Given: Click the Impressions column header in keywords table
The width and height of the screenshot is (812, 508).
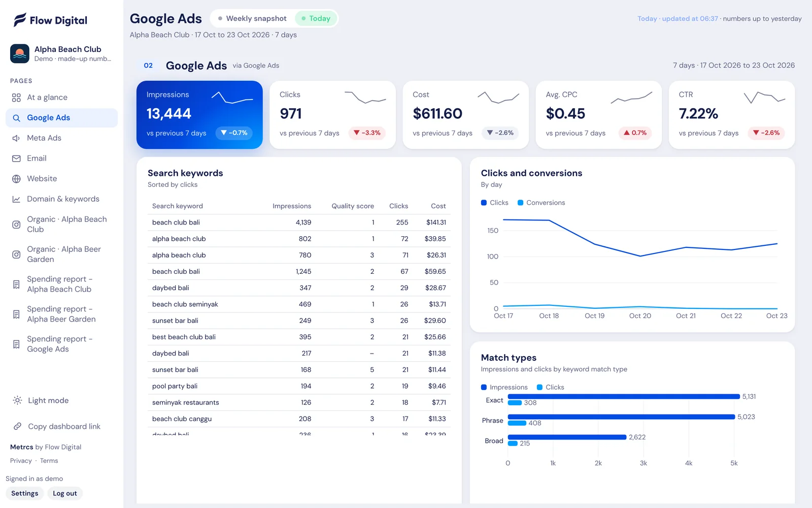Looking at the screenshot, I should coord(292,206).
